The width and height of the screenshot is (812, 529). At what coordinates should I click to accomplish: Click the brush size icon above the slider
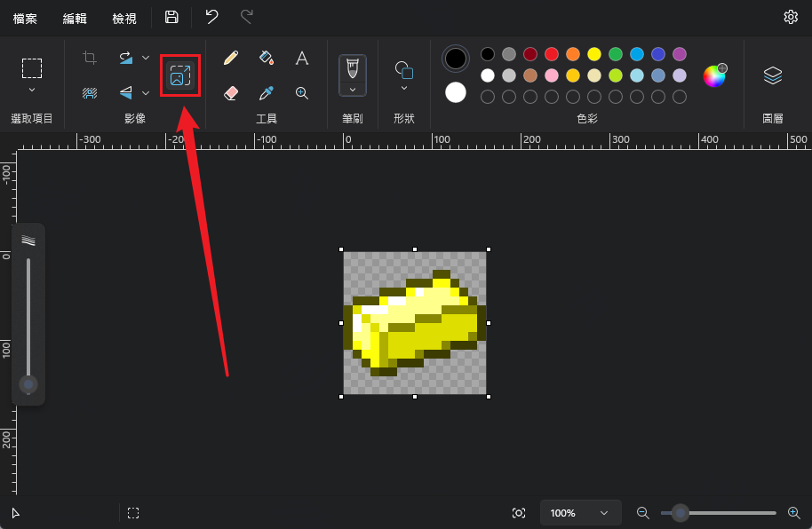click(x=28, y=241)
